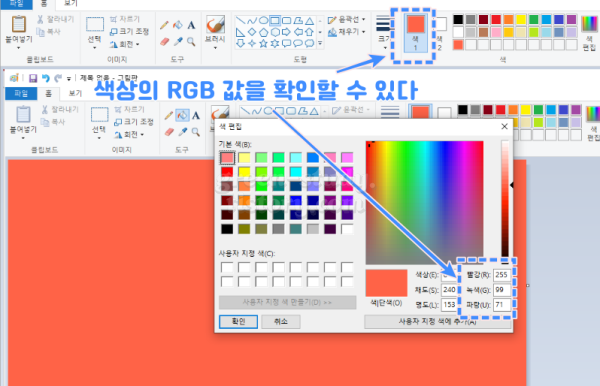The height and width of the screenshot is (386, 600).
Task: Open the 선택 dropdown in the top ribbon
Action: click(x=95, y=48)
